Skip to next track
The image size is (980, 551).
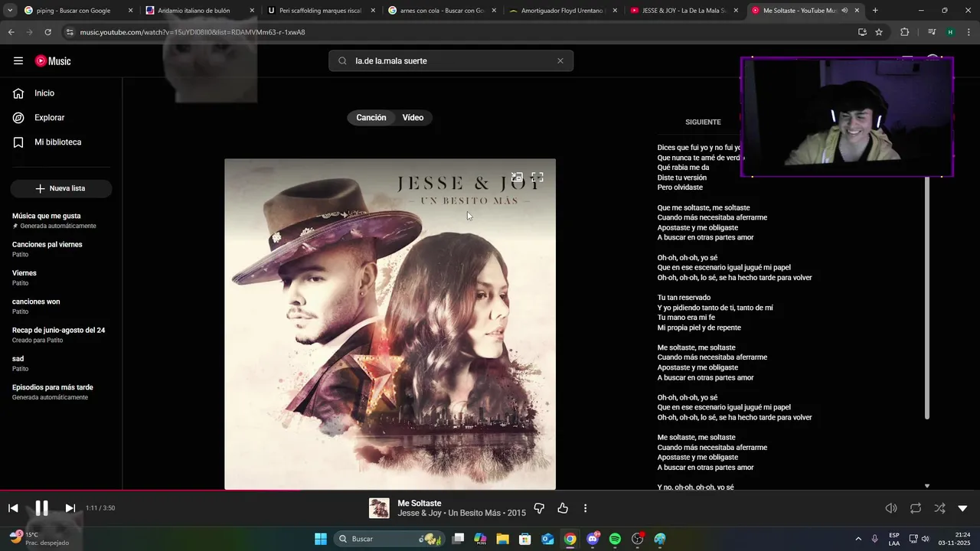click(70, 508)
